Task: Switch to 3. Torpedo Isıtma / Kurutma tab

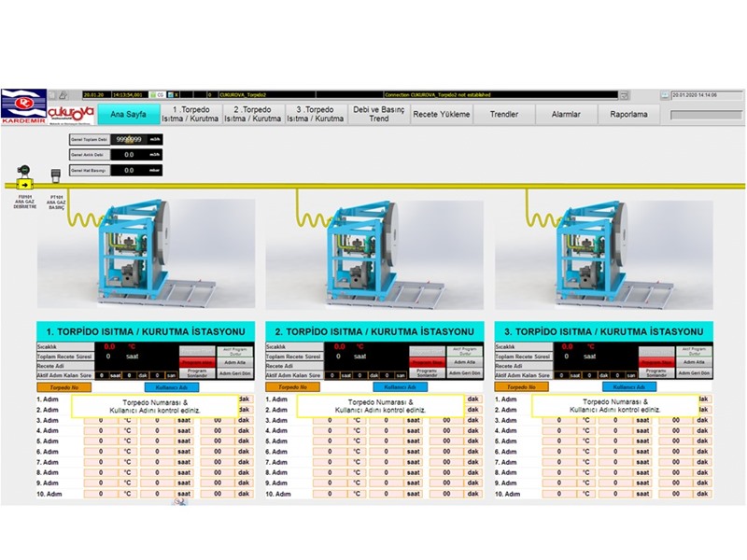Action: (x=316, y=114)
